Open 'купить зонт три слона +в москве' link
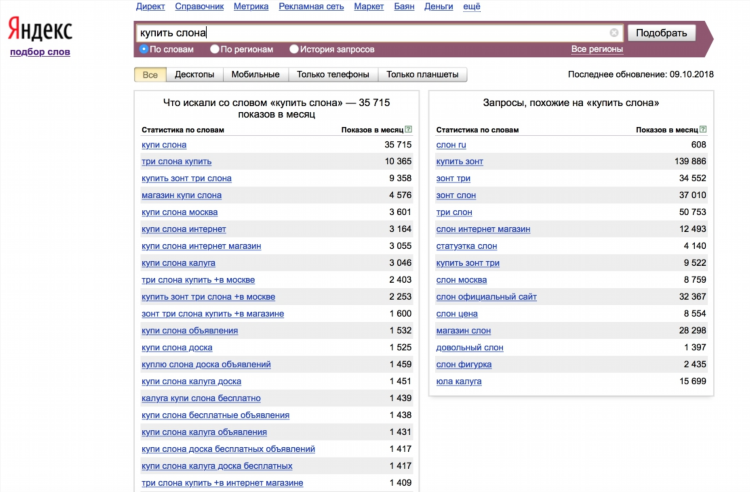 coord(208,296)
